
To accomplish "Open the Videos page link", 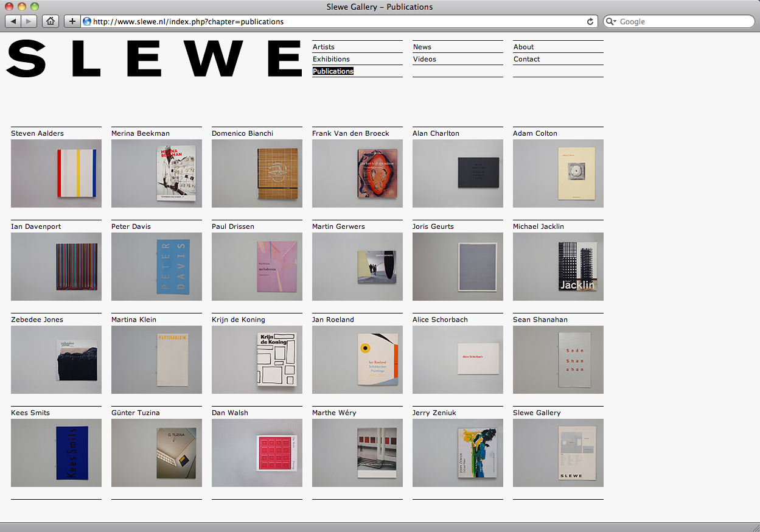I will point(425,59).
